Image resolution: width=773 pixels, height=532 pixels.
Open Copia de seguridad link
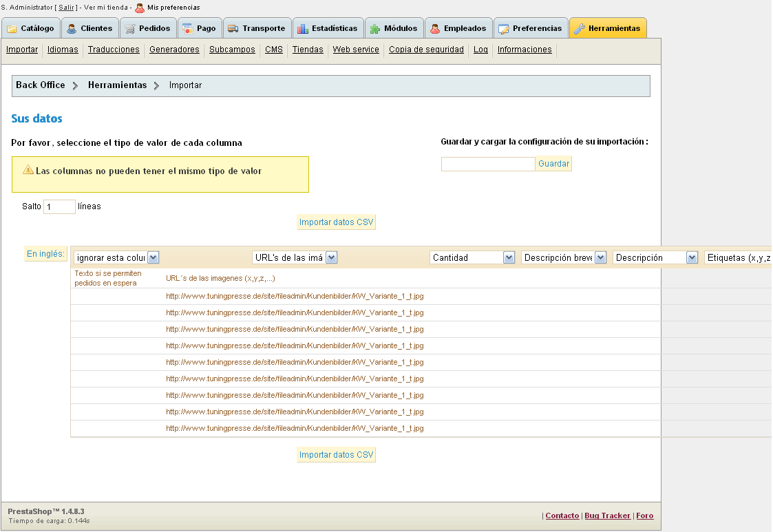click(x=426, y=50)
